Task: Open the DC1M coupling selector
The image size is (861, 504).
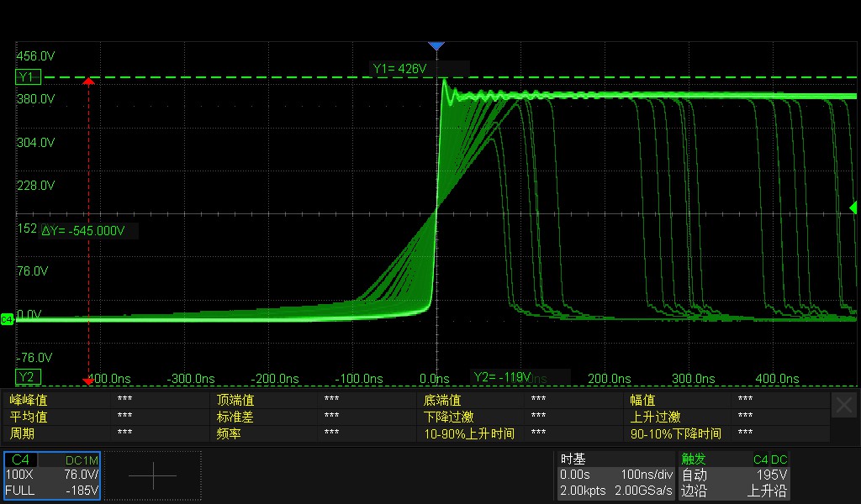Action: (x=80, y=459)
